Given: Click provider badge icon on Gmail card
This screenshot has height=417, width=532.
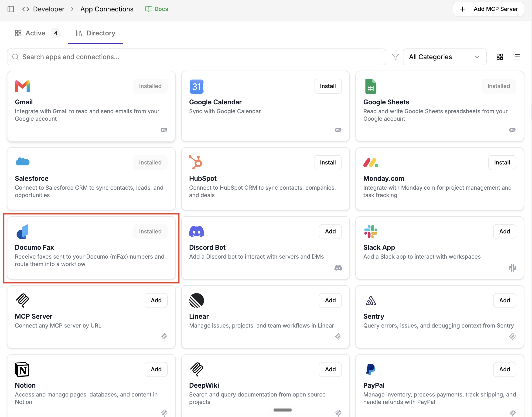Looking at the screenshot, I should tap(164, 130).
